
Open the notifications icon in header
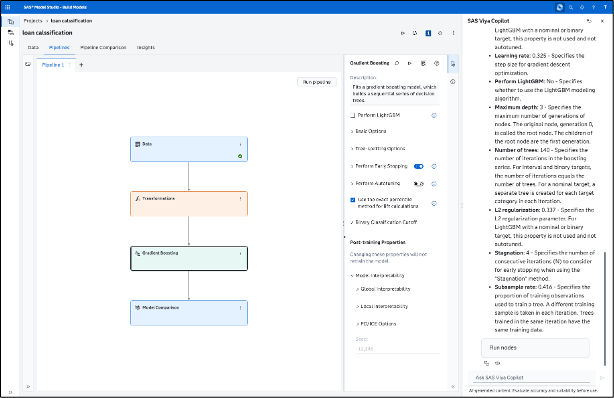point(582,7)
